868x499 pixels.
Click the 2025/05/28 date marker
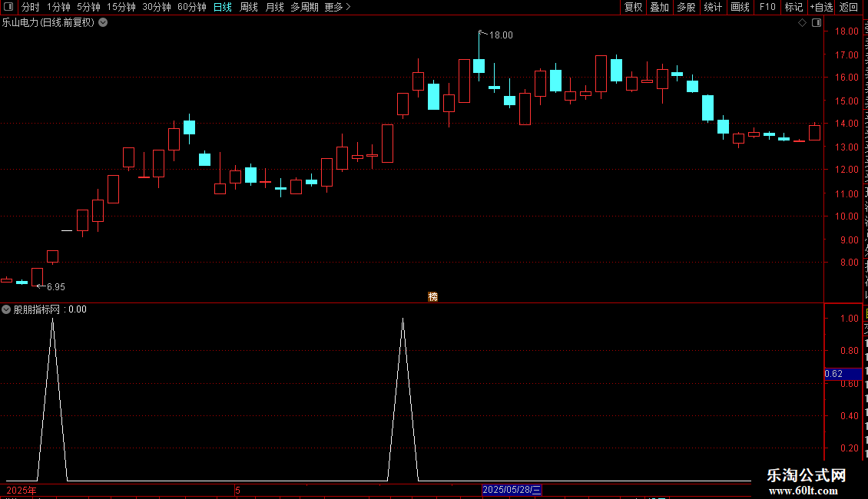(x=512, y=490)
